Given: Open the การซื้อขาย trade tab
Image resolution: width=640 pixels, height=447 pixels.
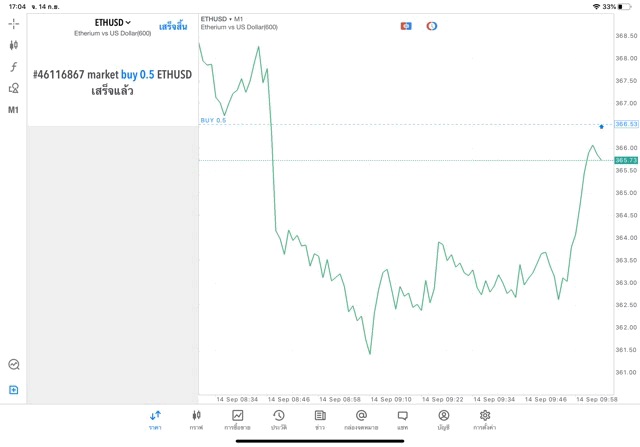Looking at the screenshot, I should 237,420.
